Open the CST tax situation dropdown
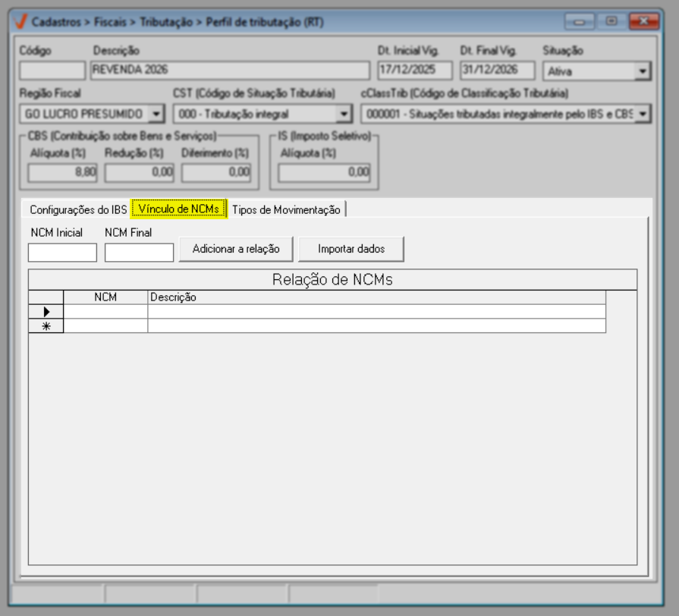This screenshot has width=679, height=616. coord(344,114)
